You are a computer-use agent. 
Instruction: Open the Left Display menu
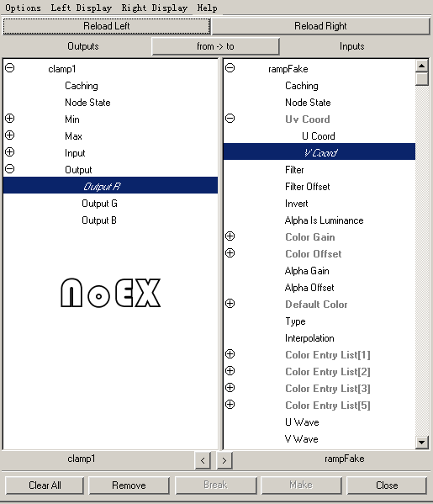tap(82, 8)
